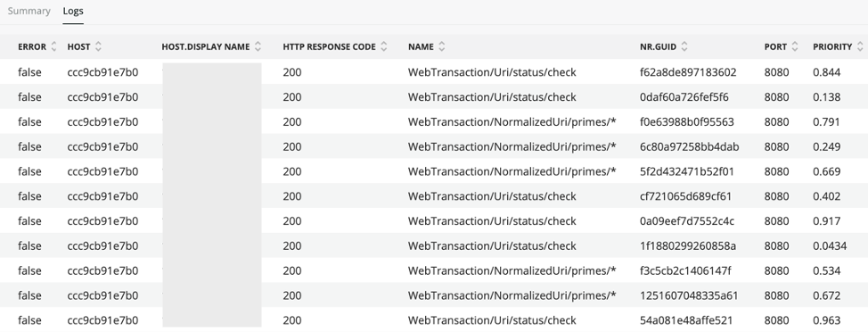Sort by the ERROR column arrows
The image size is (868, 332).
(53, 47)
